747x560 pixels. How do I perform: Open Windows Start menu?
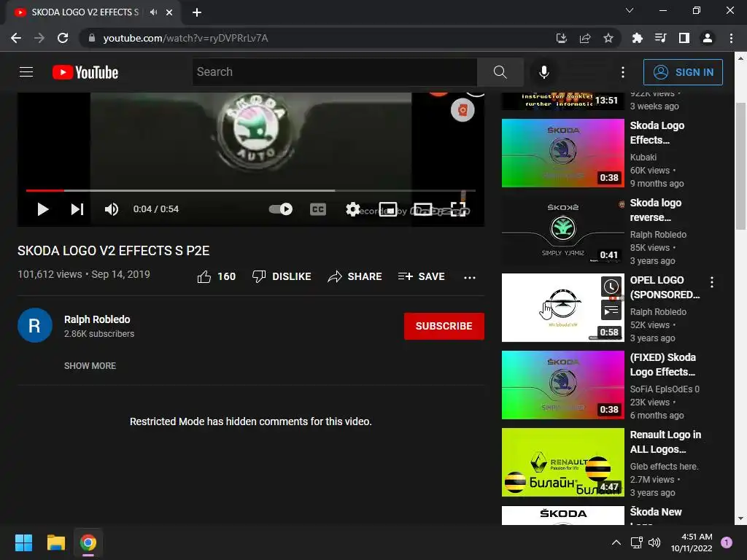23,542
